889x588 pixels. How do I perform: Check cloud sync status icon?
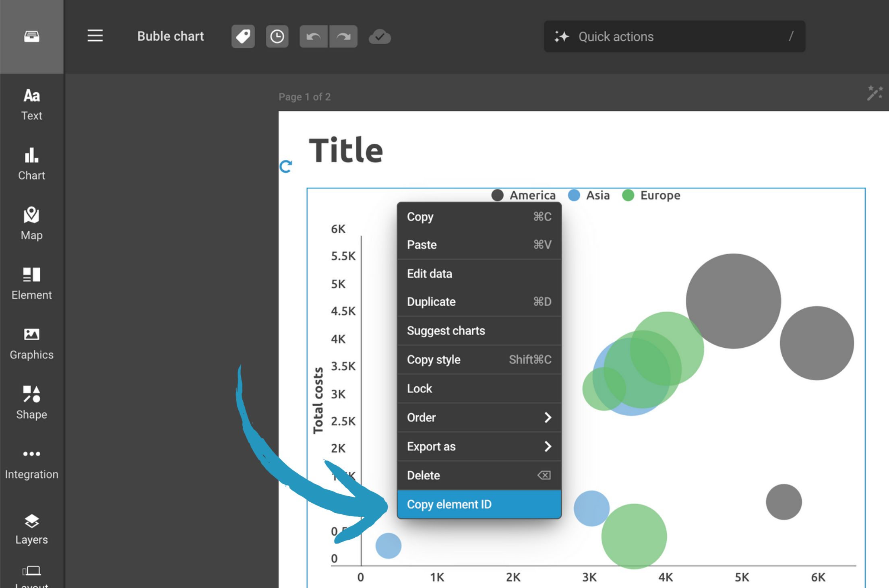point(379,36)
